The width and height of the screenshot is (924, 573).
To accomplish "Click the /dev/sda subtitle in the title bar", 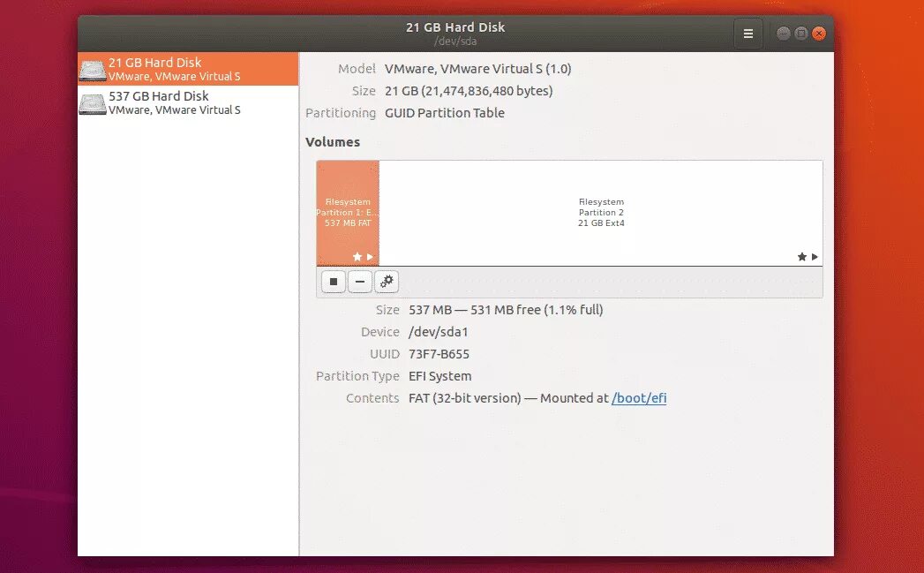I will click(455, 41).
